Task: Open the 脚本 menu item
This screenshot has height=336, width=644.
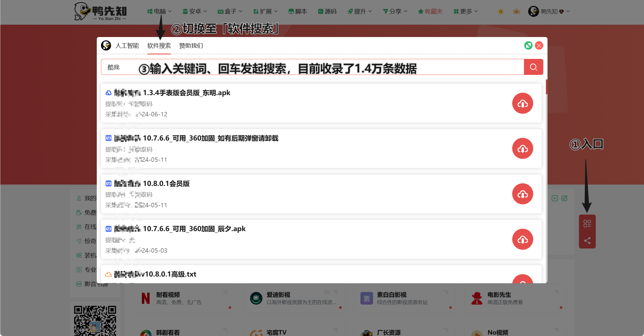Action: (298, 11)
